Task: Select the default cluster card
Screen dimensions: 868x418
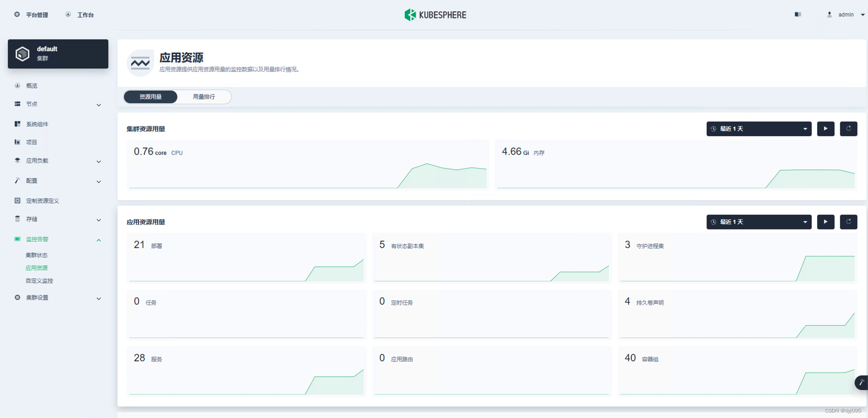Action: click(x=58, y=54)
